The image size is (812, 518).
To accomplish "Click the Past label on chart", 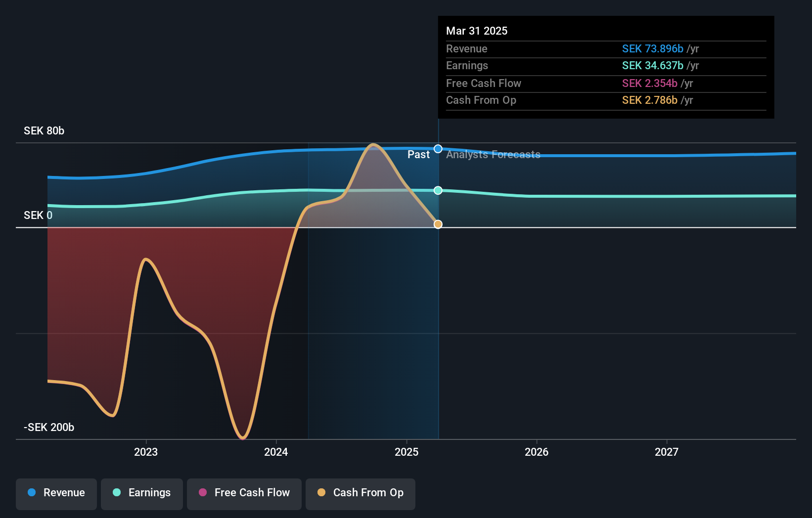I will point(418,155).
